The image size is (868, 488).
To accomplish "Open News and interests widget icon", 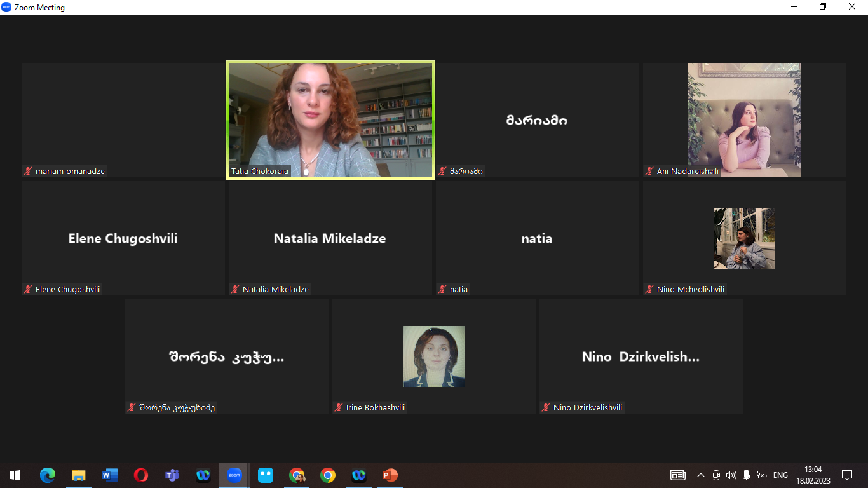I will point(678,475).
